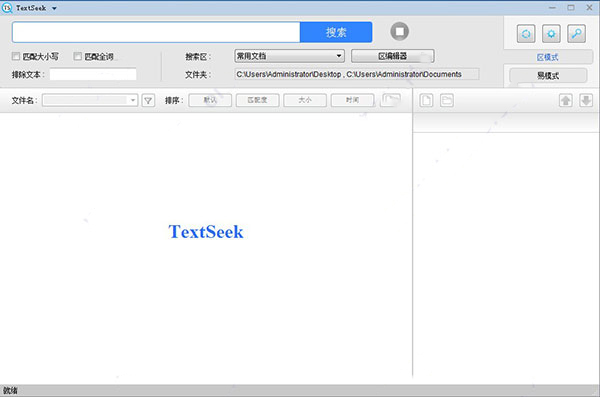
Task: Open the 搜索区 dropdown showing 常用文档
Action: (289, 56)
